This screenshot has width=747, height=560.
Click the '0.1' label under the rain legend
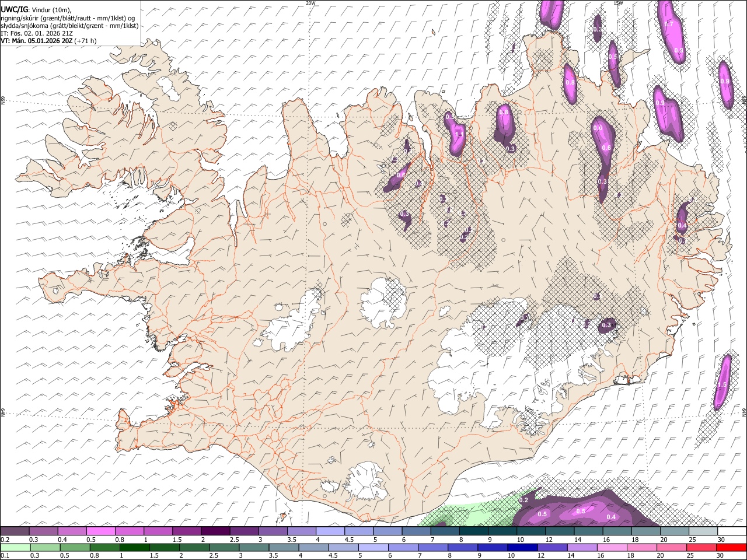5,555
